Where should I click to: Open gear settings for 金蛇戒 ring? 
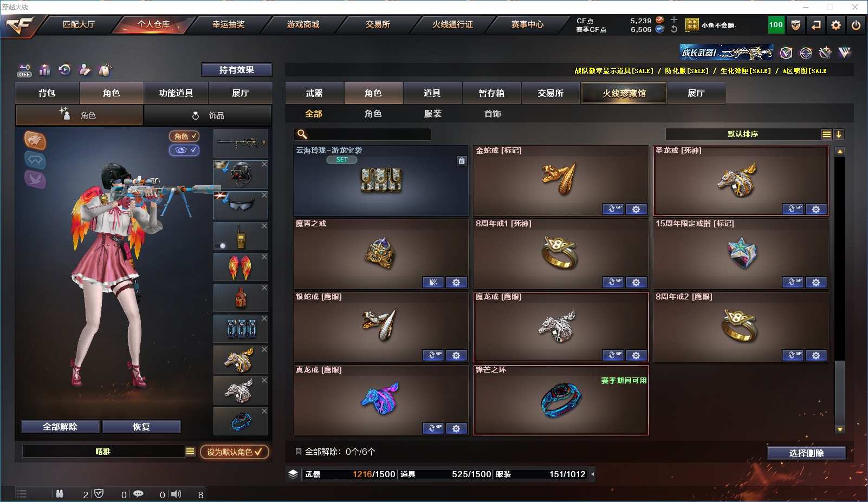tap(636, 209)
